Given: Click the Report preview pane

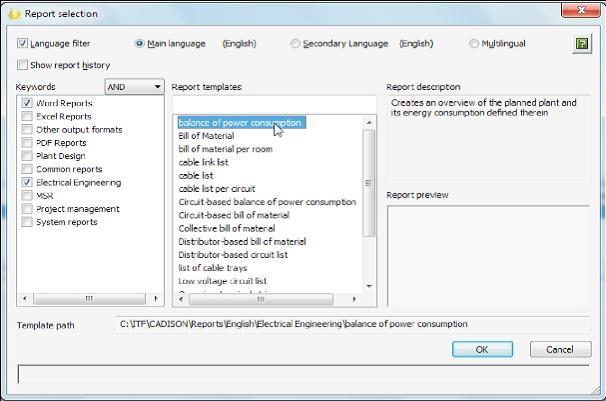Looking at the screenshot, I should pyautogui.click(x=489, y=256).
